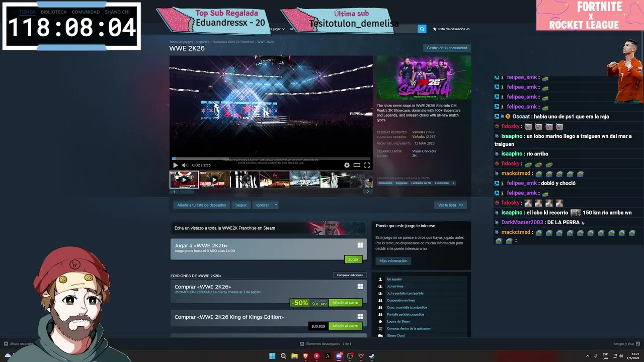Image resolution: width=644 pixels, height=362 pixels.
Task: Open Un jugador feature link
Action: 394,279
